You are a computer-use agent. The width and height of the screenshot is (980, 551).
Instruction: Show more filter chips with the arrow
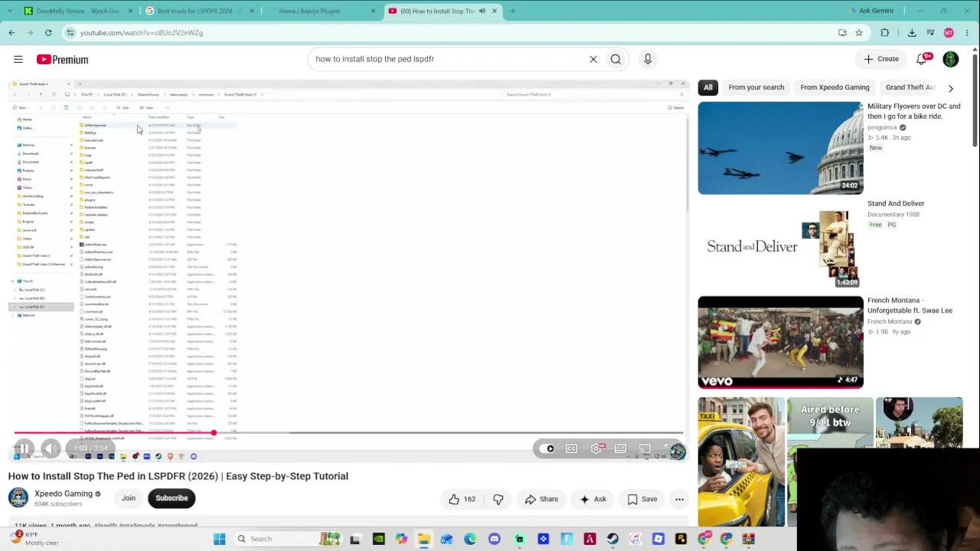pyautogui.click(x=951, y=88)
